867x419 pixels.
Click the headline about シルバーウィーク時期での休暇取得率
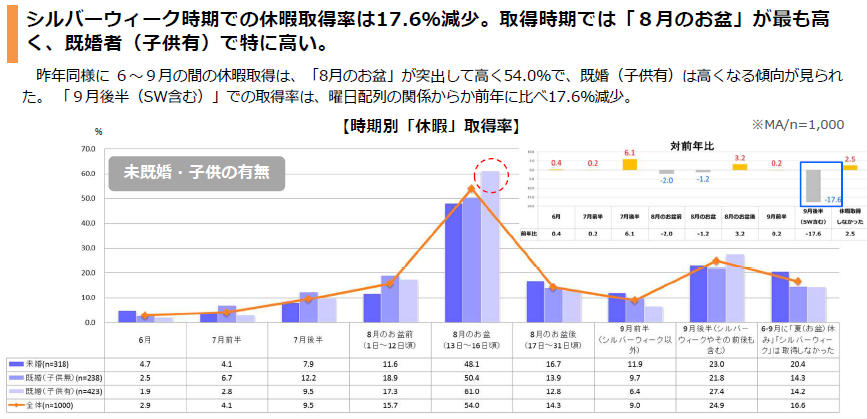coord(426,31)
